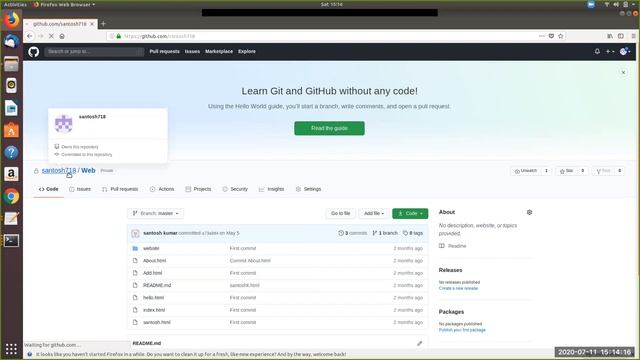Open Terminal from the Ubuntu dock
The image size is (640, 360).
(11, 240)
